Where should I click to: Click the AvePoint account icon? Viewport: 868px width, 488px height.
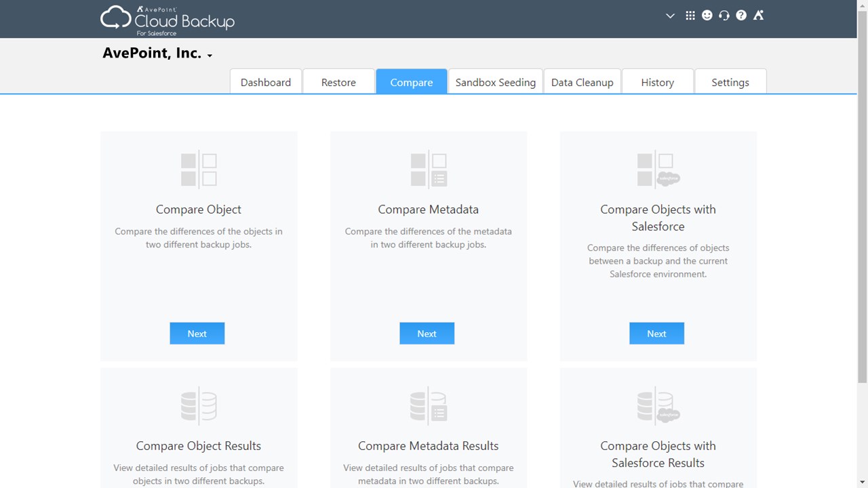758,16
